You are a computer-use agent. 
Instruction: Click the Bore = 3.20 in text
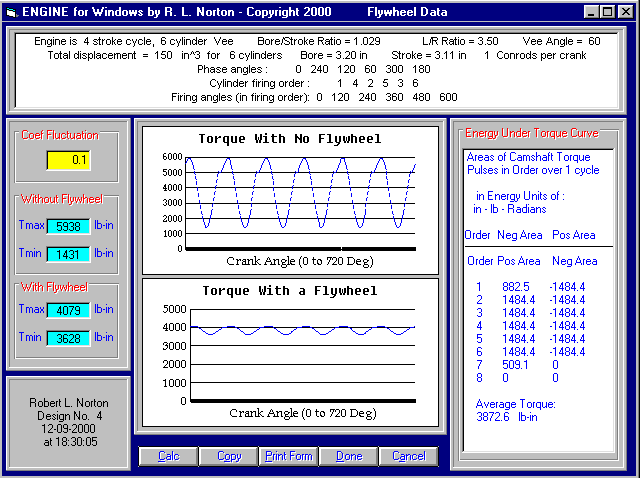click(x=333, y=55)
